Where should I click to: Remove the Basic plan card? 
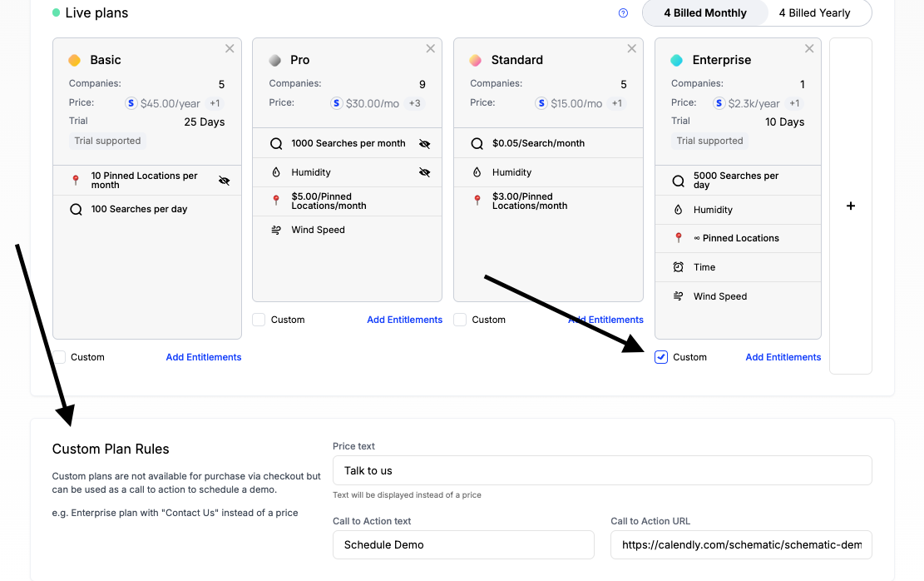click(230, 49)
